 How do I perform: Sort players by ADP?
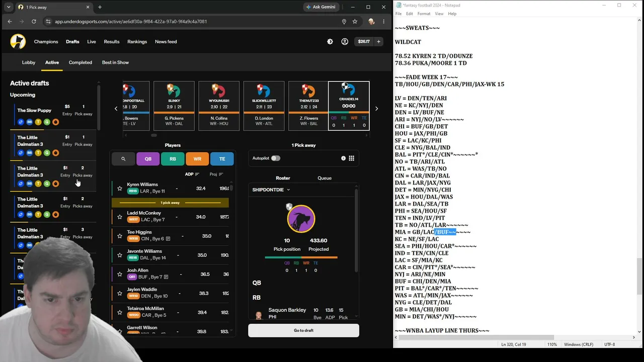pos(192,174)
